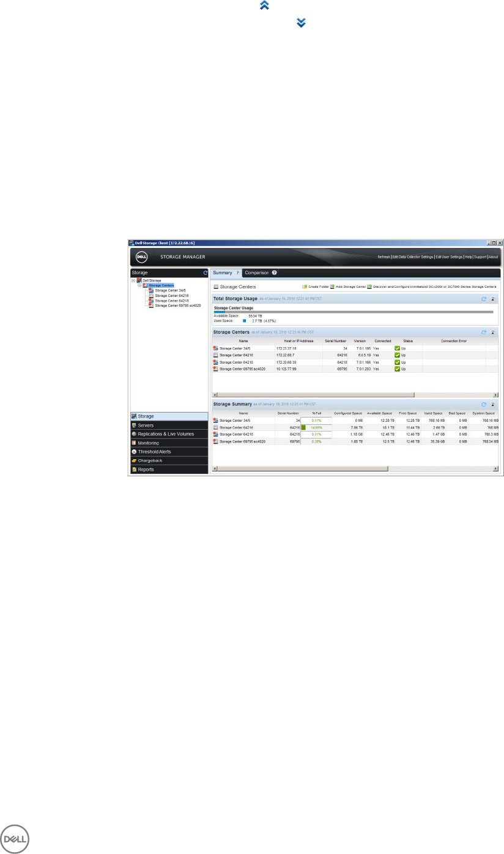Refresh the Storage Summary section

coord(484,405)
